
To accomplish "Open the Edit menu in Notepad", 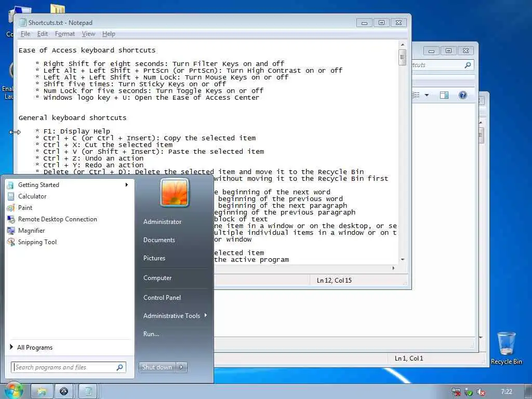I will point(43,34).
